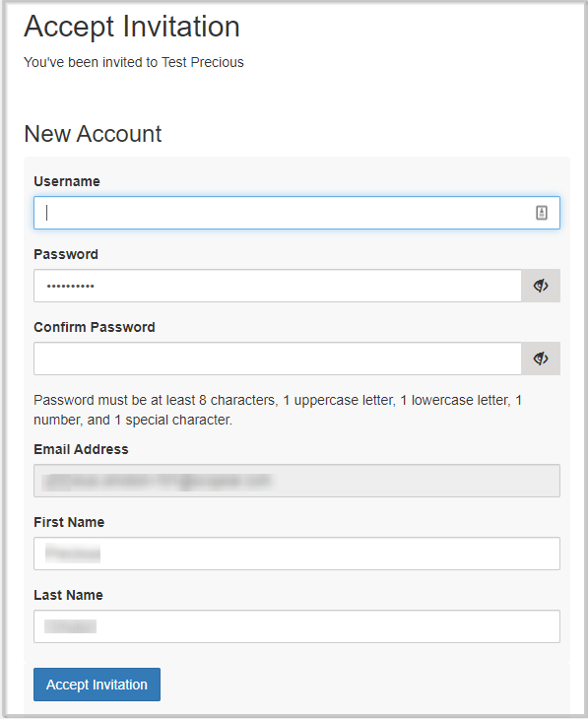Click the Email Address label
The image size is (588, 719).
[x=81, y=449]
